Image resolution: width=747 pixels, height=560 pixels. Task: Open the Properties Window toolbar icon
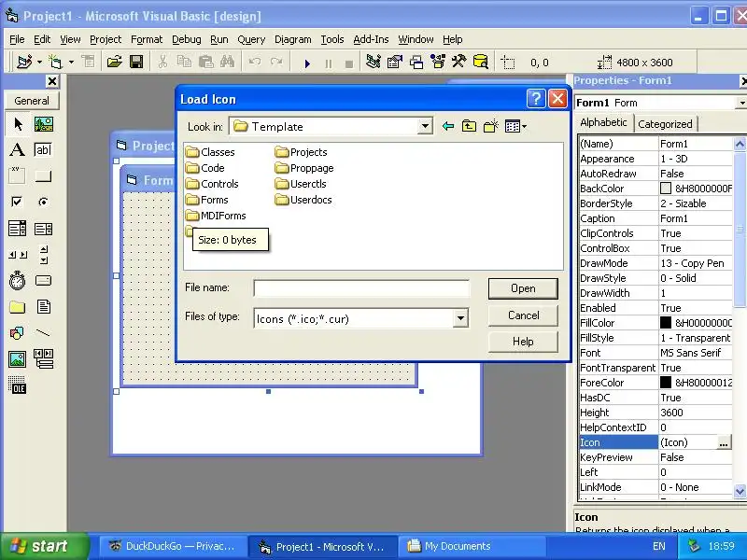click(x=395, y=62)
